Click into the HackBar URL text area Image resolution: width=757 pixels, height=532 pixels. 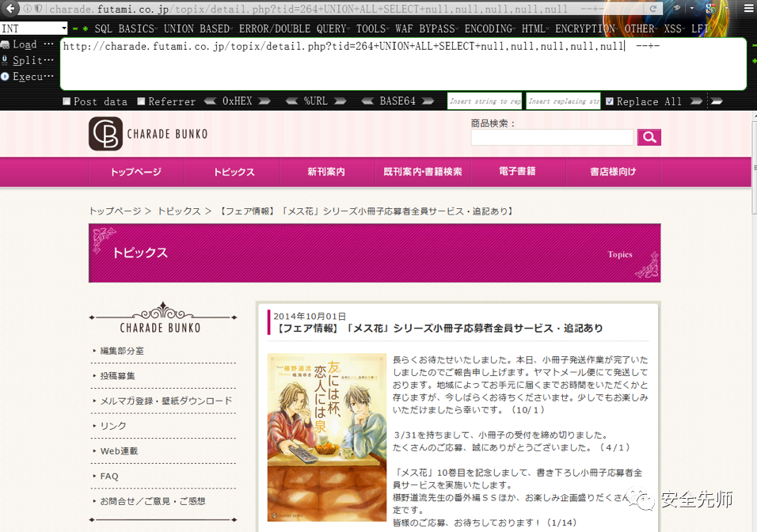(x=403, y=63)
